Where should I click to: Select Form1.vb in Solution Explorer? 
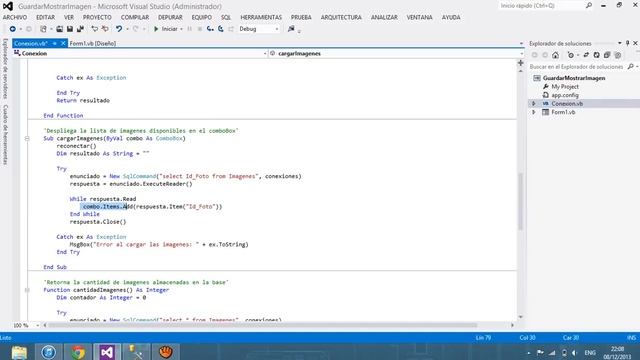click(563, 112)
